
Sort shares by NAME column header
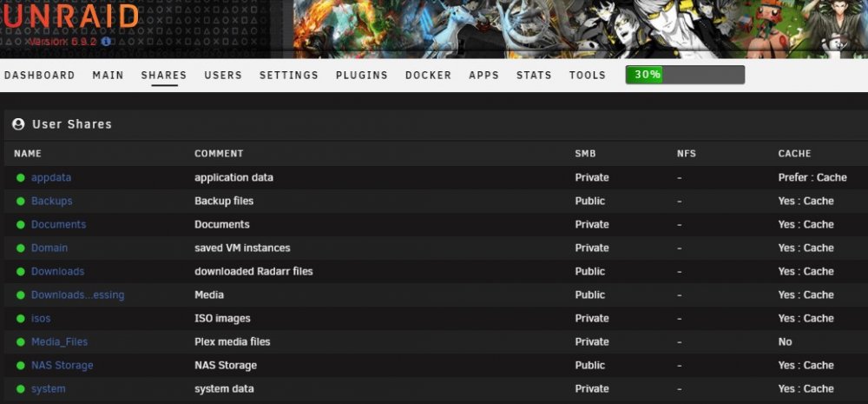coord(28,154)
